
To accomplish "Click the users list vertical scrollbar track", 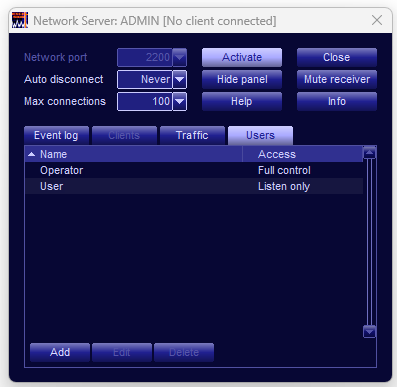I will [369, 242].
